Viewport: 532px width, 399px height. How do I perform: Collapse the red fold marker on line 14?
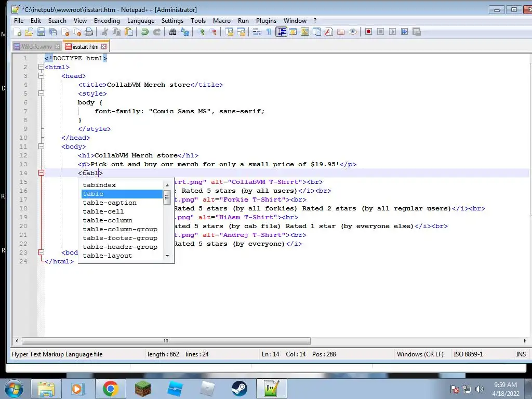41,173
